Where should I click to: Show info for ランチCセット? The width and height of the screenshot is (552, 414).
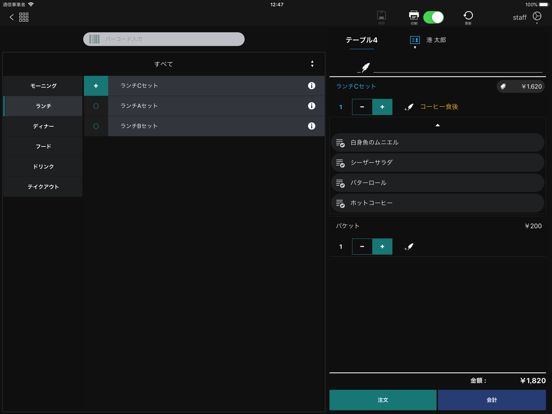coord(312,86)
